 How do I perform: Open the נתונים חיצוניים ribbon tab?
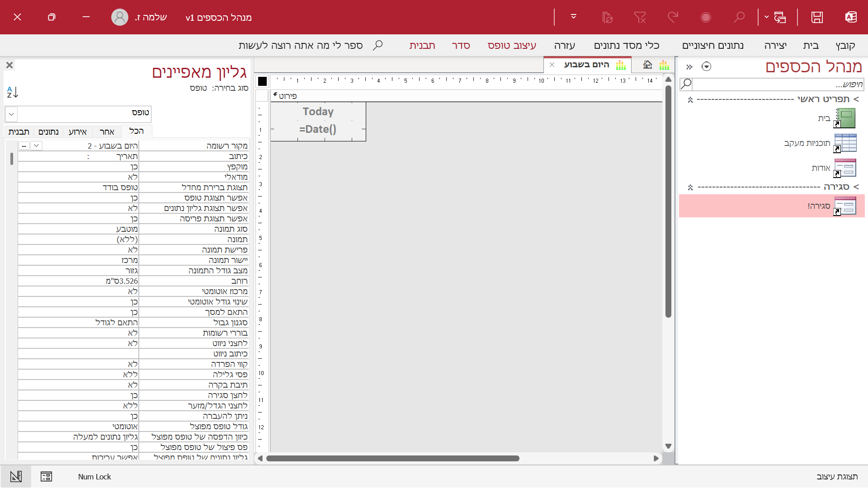pos(712,45)
